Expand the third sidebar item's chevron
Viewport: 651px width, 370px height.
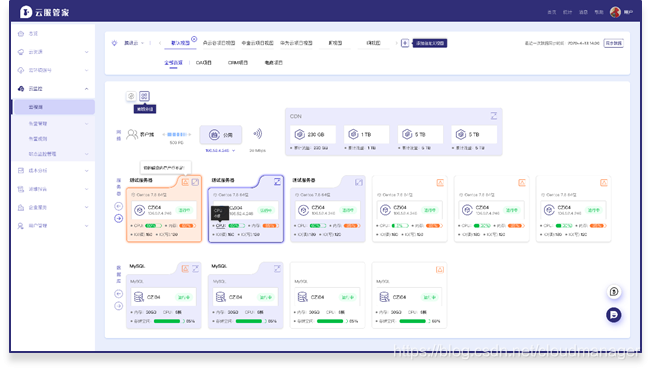86,70
